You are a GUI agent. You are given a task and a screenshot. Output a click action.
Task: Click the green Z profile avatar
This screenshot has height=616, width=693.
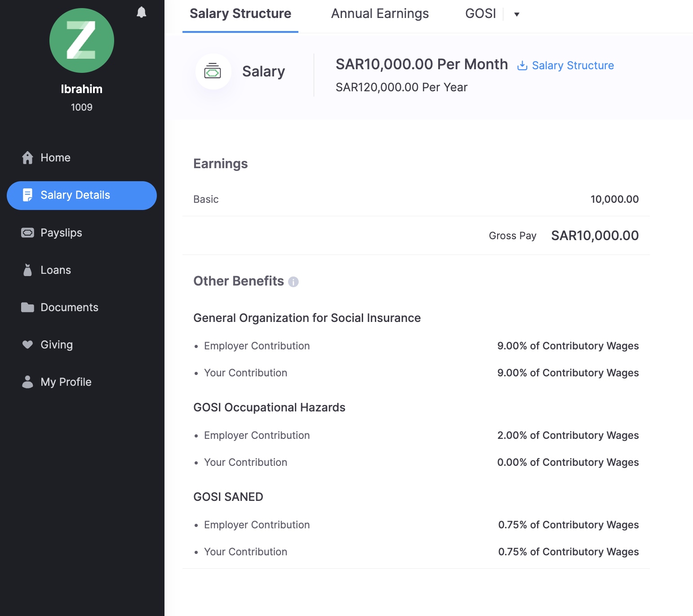coord(82,40)
